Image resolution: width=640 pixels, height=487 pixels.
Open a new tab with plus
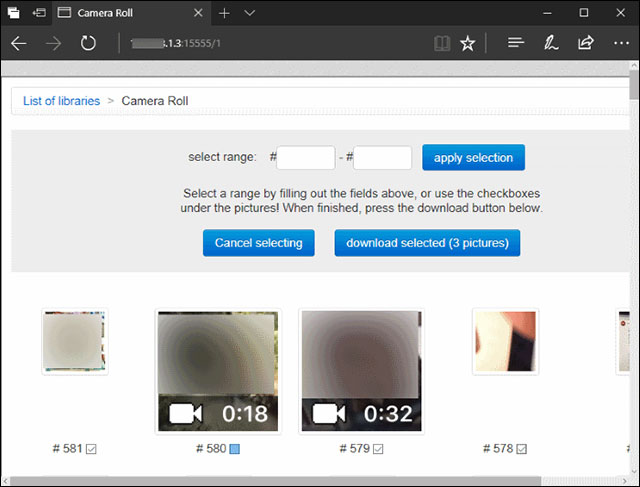[224, 13]
